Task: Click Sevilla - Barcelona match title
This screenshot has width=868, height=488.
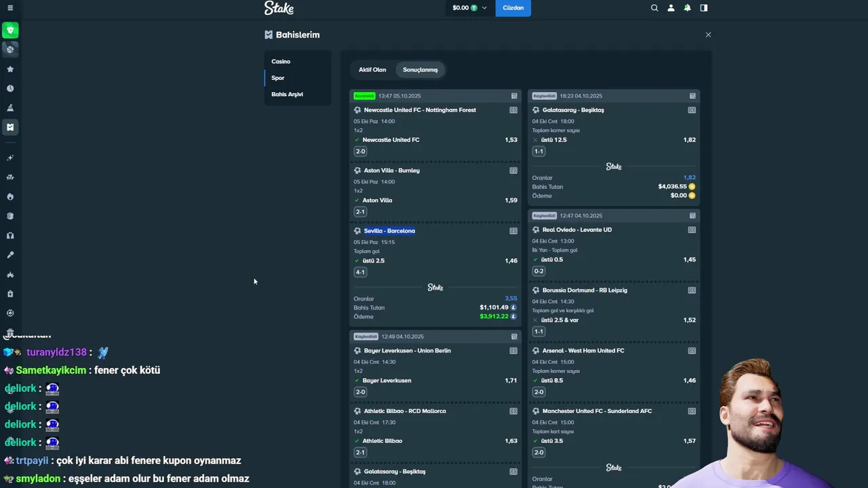Action: point(389,230)
